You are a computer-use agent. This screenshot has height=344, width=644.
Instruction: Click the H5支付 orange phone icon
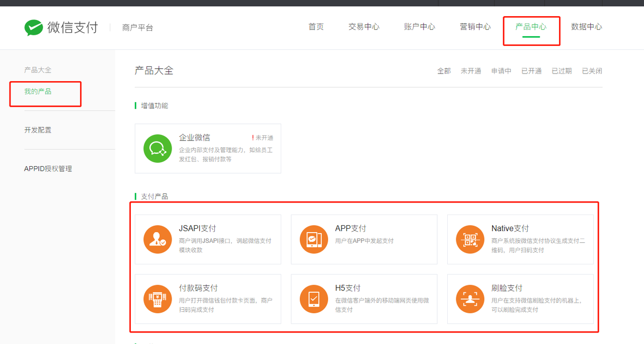pos(314,299)
